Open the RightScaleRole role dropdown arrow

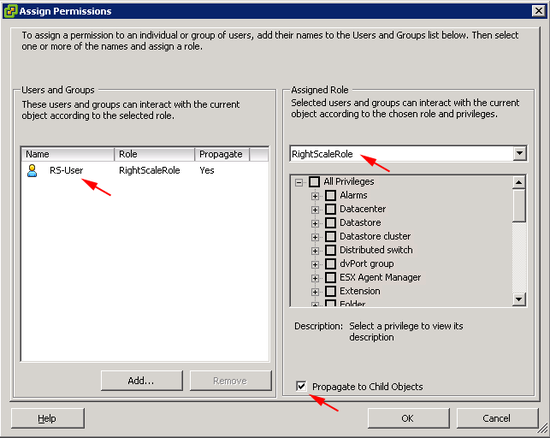pyautogui.click(x=519, y=153)
